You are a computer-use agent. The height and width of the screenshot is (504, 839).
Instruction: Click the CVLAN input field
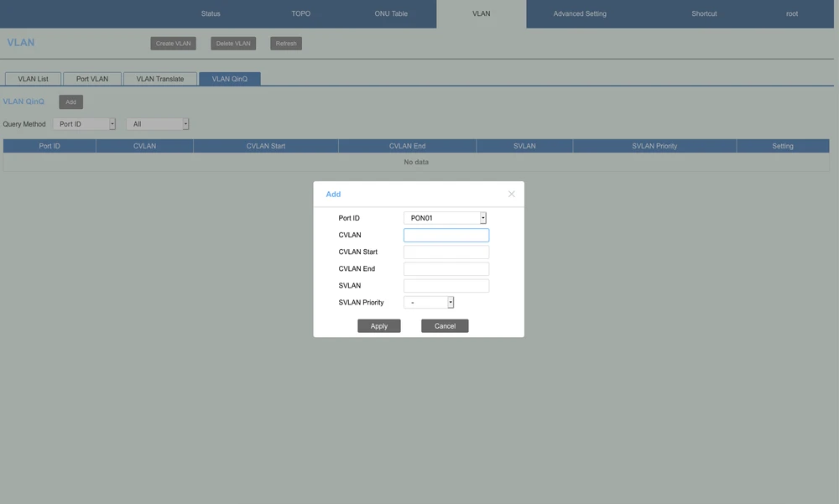pos(446,236)
